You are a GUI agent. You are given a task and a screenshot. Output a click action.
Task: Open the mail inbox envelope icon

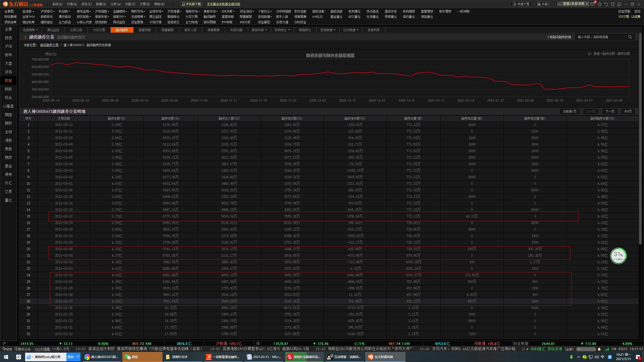pyautogui.click(x=593, y=4)
